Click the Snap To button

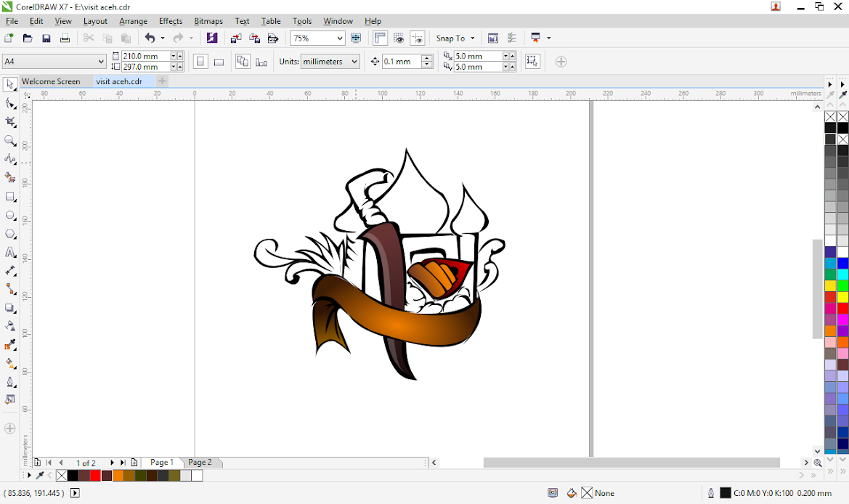[450, 38]
